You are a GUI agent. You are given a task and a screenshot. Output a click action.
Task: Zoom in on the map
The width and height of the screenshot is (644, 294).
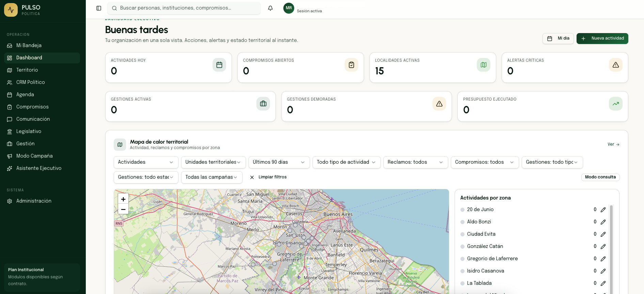(123, 199)
